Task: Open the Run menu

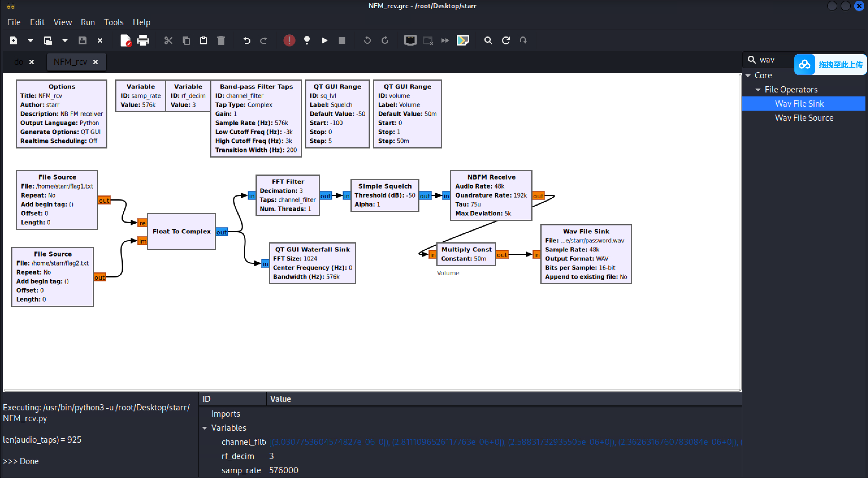Action: point(88,22)
